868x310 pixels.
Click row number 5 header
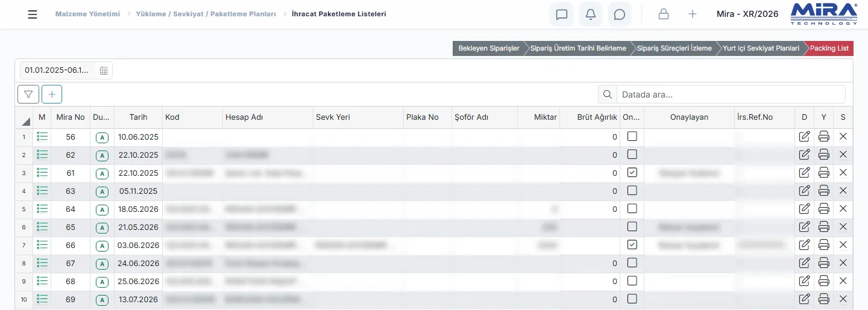click(x=24, y=209)
